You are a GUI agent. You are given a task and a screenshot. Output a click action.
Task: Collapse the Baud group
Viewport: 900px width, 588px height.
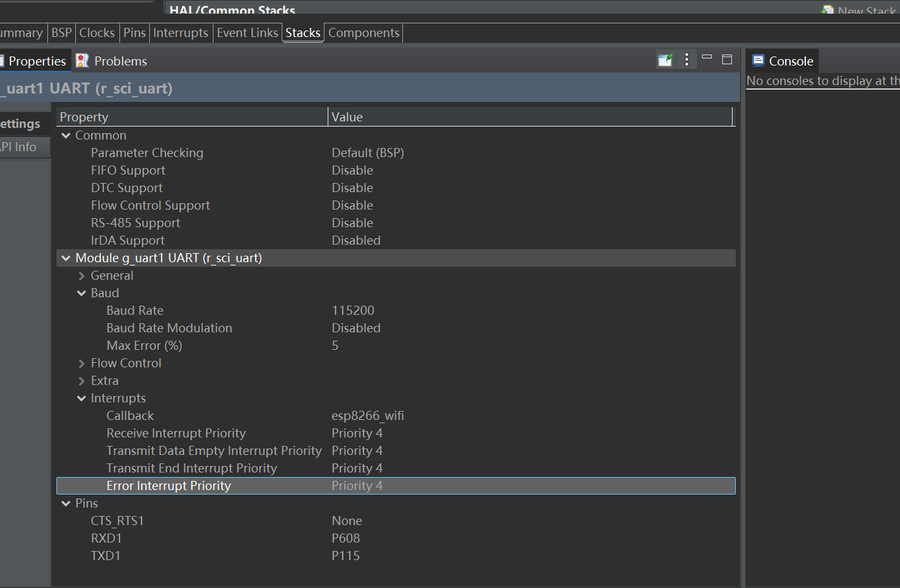click(x=81, y=293)
